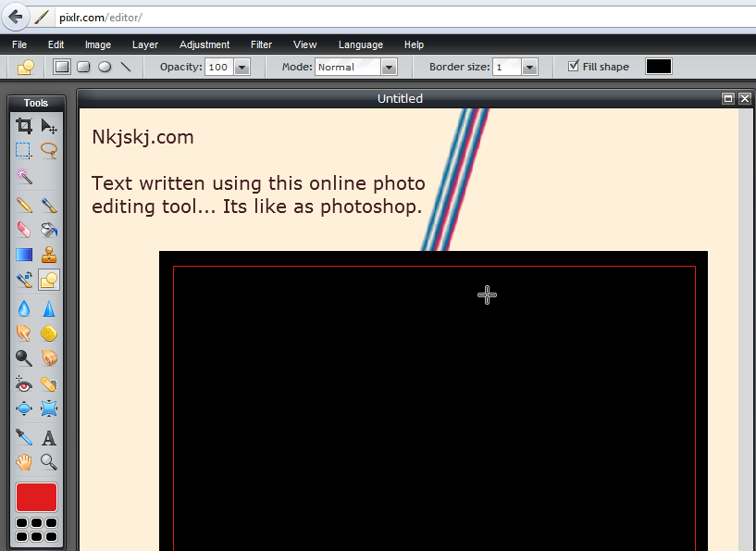This screenshot has width=756, height=551.
Task: Choose the Type text tool
Action: point(49,437)
